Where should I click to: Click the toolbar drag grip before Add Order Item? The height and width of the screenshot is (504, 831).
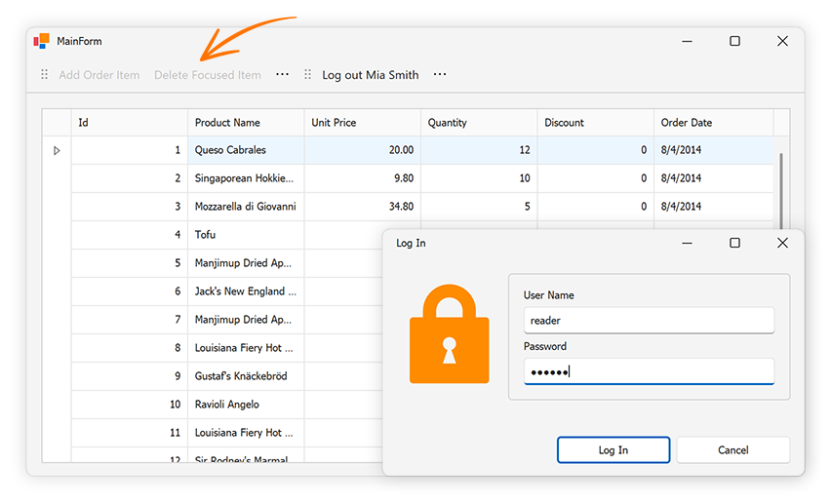point(45,75)
